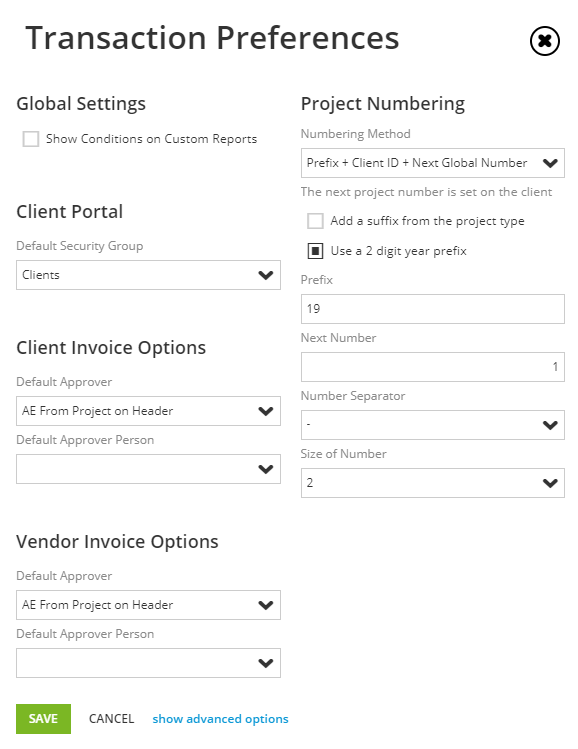Open Client Invoice Default Approver Person dropdown
The image size is (578, 749).
tap(149, 469)
